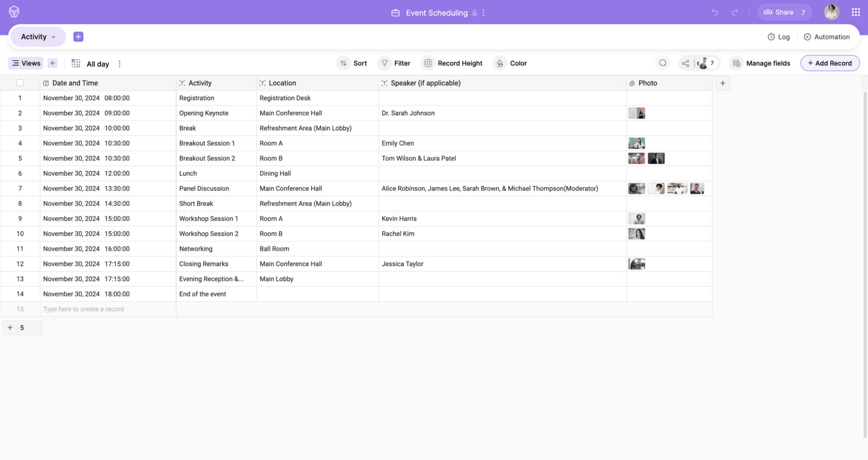Expand the Activity table dropdown arrow
868x460 pixels.
[53, 37]
